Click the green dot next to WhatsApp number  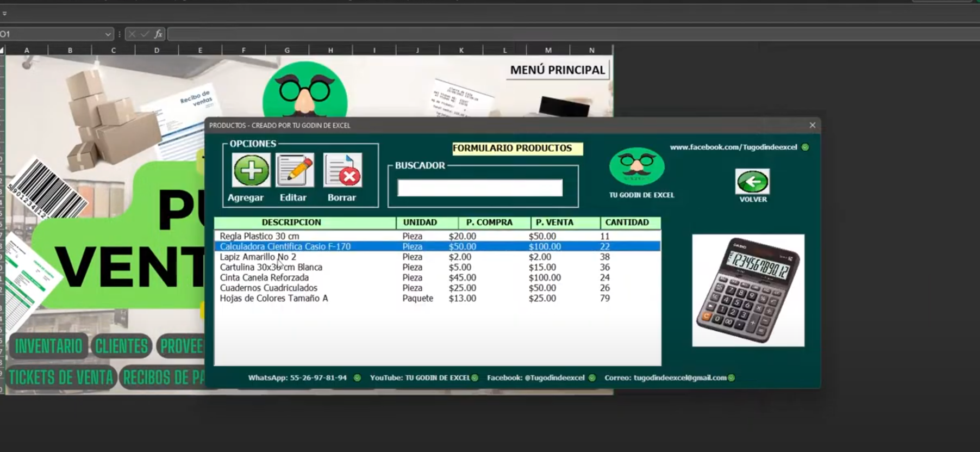point(357,378)
